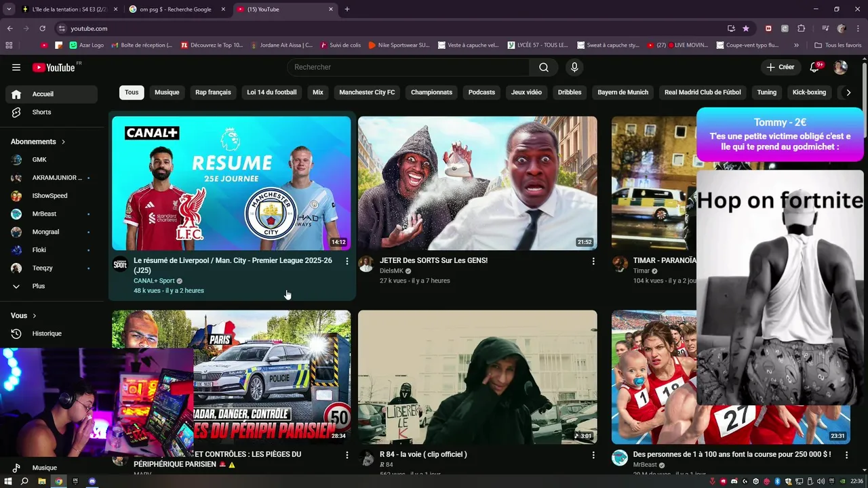Select Accueil in the sidebar
The width and height of the screenshot is (868, 488).
[x=52, y=94]
